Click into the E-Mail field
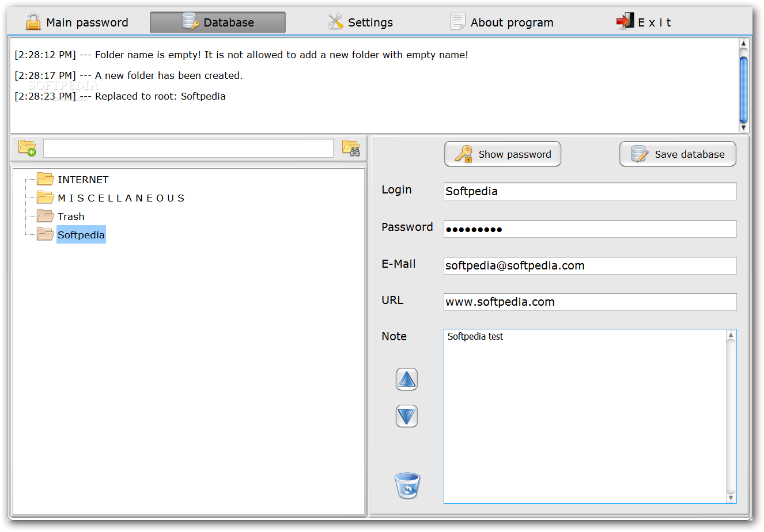Image resolution: width=764 pixels, height=532 pixels. pos(590,265)
